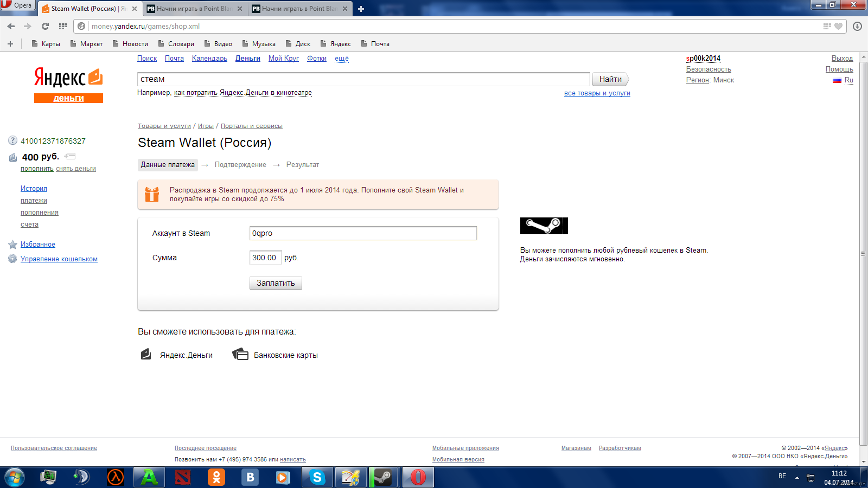Open the Музыка bookmark
868x488 pixels.
click(259, 44)
